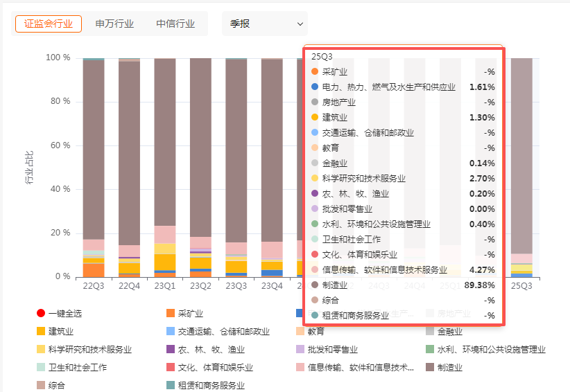
Task: Toggle the 教育 legend series
Action: coord(310,331)
